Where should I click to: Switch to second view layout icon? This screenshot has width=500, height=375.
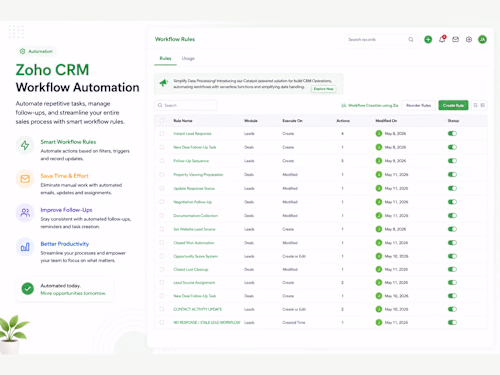[483, 105]
